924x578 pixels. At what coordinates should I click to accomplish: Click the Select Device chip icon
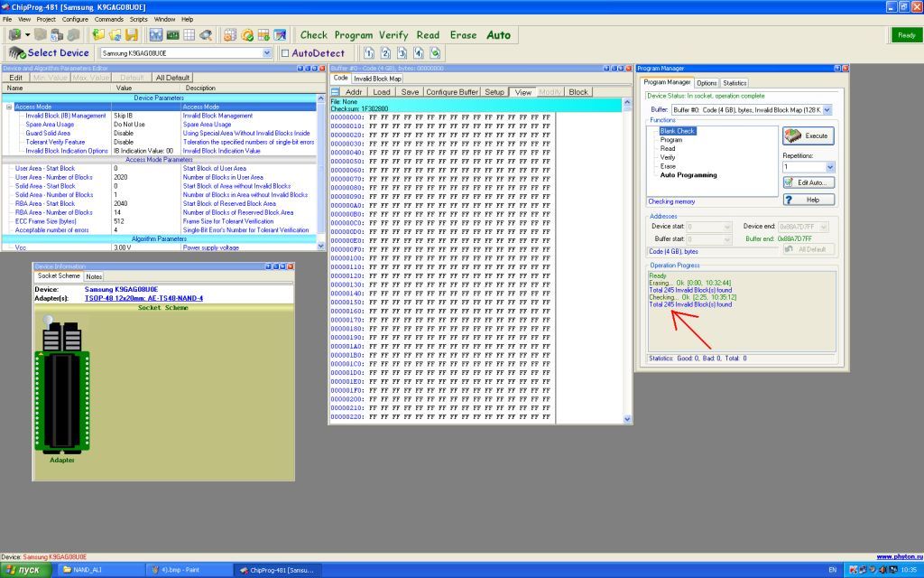pyautogui.click(x=16, y=53)
